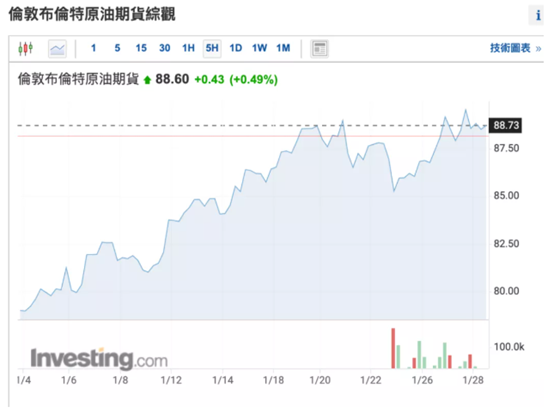Screen dimensions: 554x413
Task: Select the 15 minute interval
Action: click(x=141, y=48)
